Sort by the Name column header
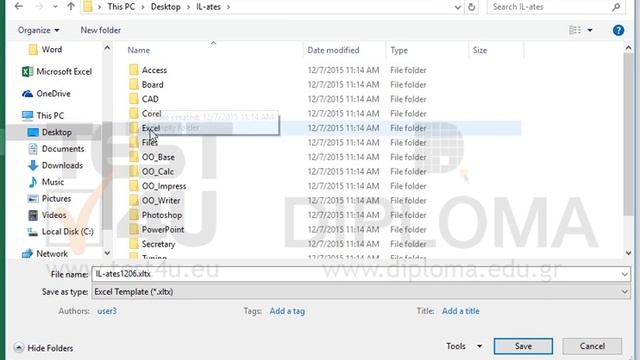This screenshot has height=360, width=640. (138, 50)
